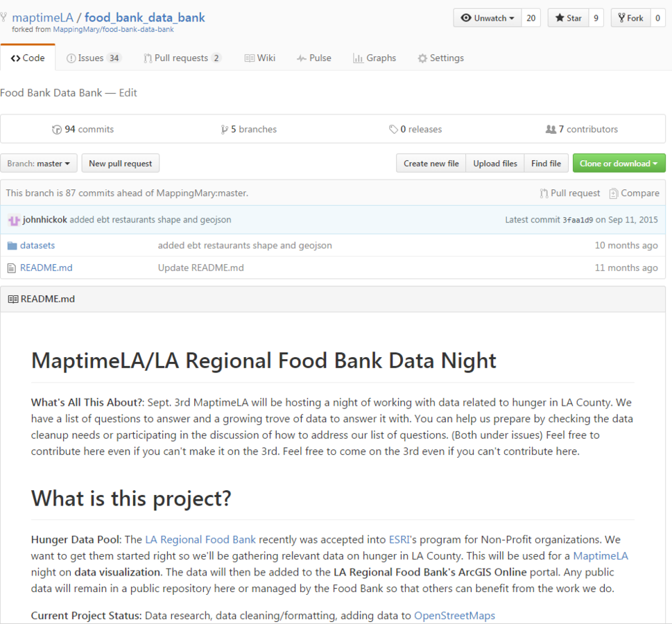
Task: Open the OpenStreetMaps link
Action: (x=454, y=616)
